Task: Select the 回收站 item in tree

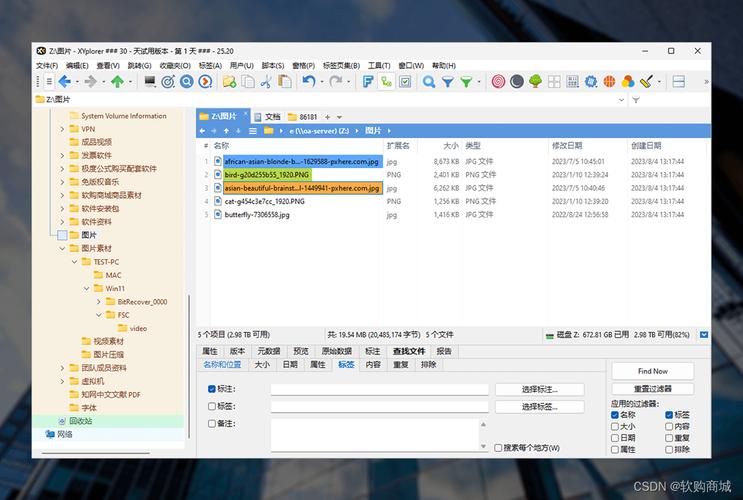Action: (x=81, y=421)
